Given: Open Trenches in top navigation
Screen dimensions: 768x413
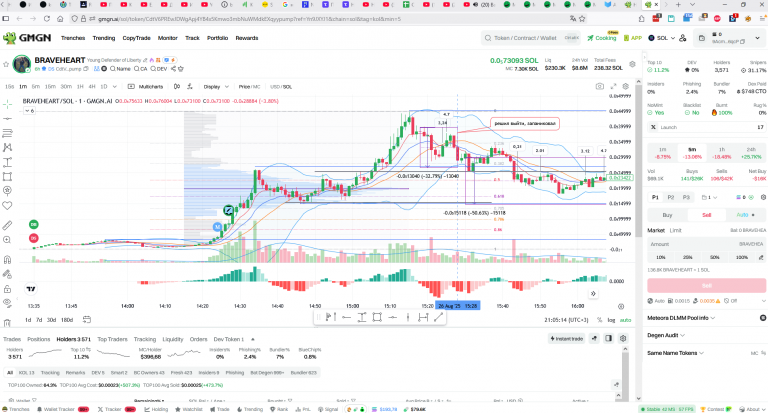Looking at the screenshot, I should (x=73, y=38).
